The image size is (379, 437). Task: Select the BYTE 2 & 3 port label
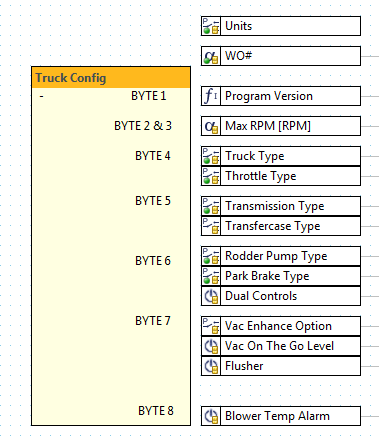143,126
